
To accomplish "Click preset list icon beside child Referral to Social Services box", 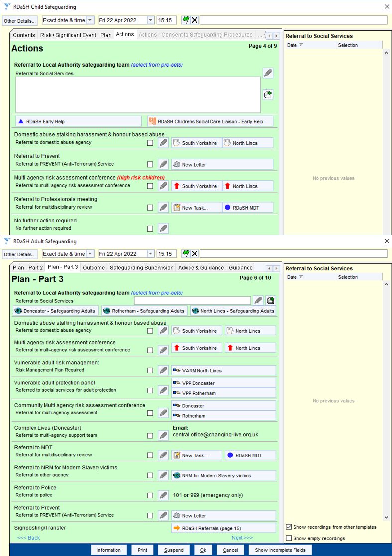I will tap(268, 94).
